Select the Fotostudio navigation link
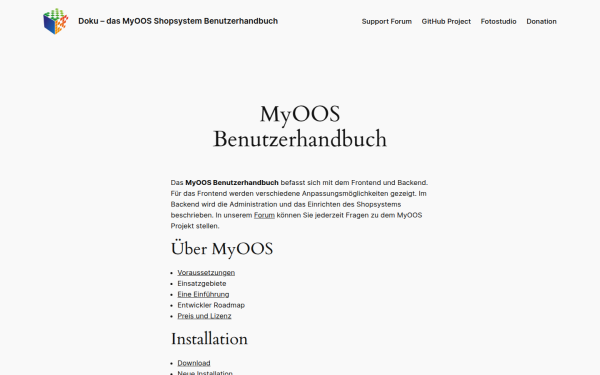 tap(499, 21)
